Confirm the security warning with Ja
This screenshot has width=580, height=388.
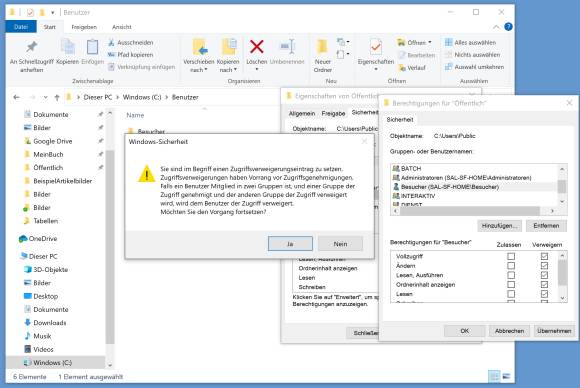(x=290, y=244)
